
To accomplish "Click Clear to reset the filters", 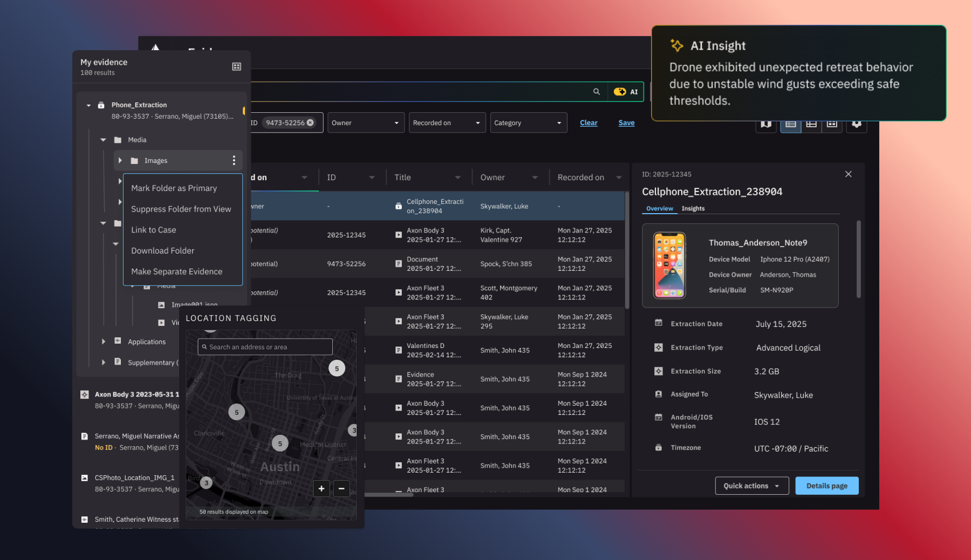I will coord(588,122).
